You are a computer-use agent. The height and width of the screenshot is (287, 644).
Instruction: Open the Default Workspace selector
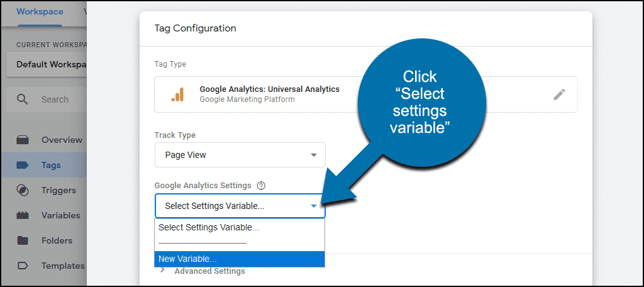coord(47,65)
